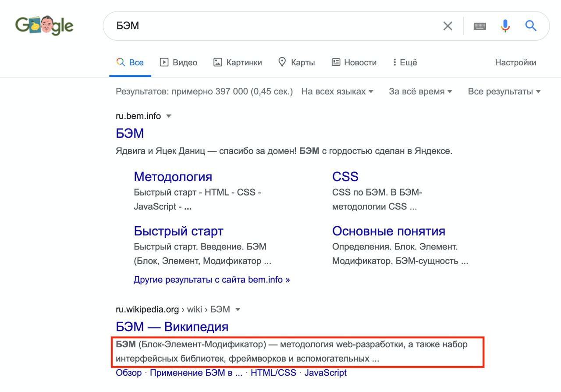561x392 pixels.
Task: Click the ru.bem.info URL text
Action: (138, 116)
